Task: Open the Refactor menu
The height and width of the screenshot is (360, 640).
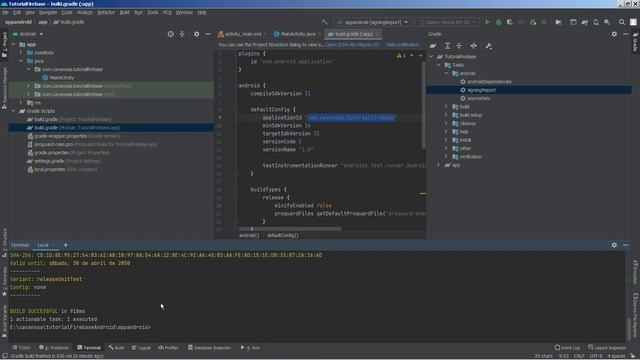Action: (x=106, y=13)
